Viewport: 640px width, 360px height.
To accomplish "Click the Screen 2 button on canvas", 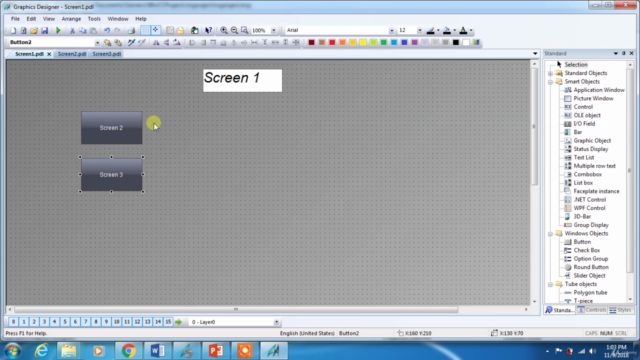I will 111,128.
